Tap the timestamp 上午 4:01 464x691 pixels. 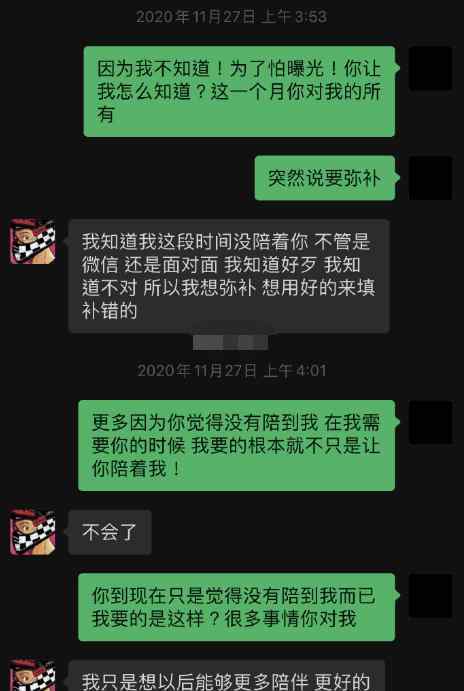pyautogui.click(x=295, y=370)
